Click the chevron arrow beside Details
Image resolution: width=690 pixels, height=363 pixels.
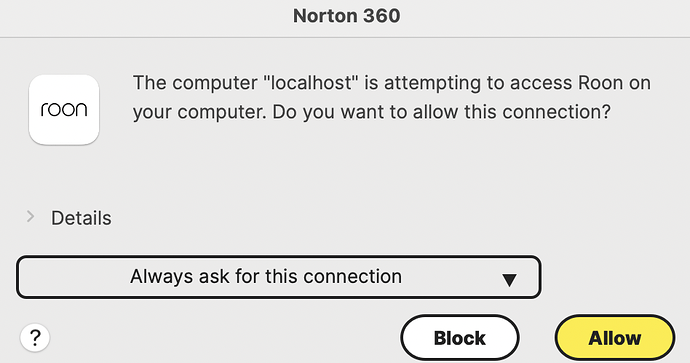(30, 216)
